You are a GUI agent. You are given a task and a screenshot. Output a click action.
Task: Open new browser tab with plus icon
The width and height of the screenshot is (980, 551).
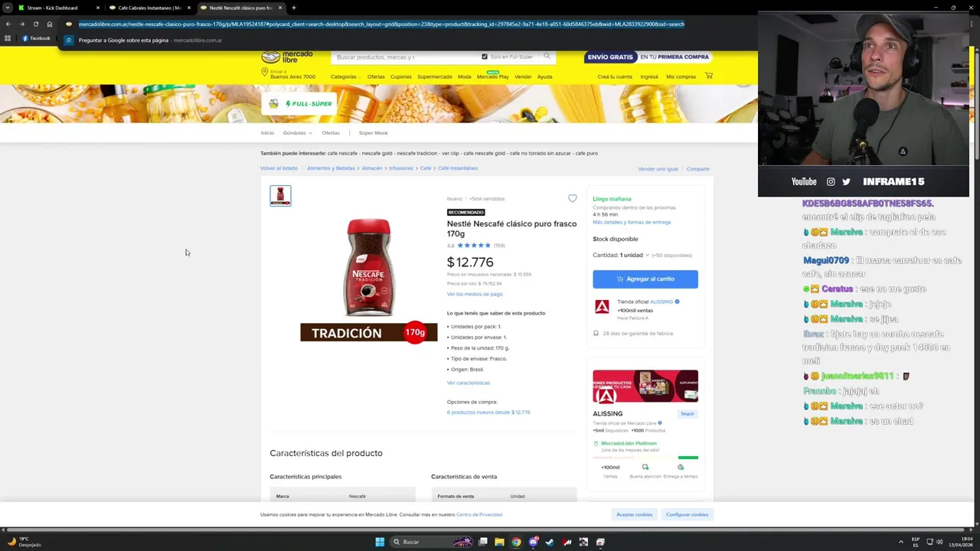293,8
